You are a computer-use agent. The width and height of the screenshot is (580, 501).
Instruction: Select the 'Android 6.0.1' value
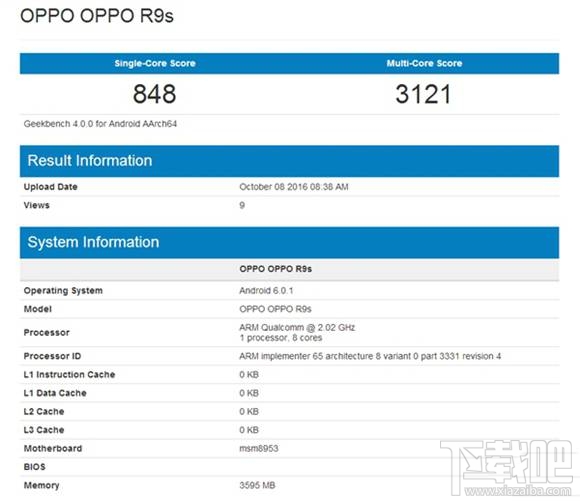266,291
